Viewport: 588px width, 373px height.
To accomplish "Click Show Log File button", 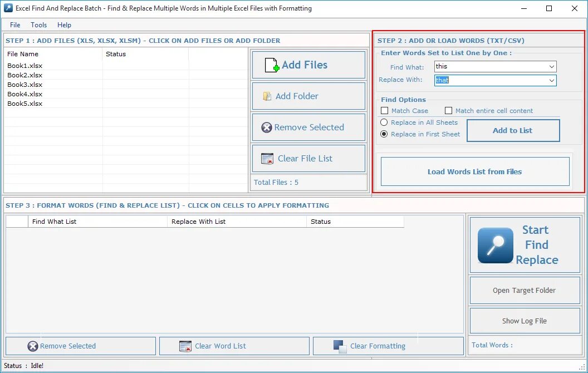I will [525, 321].
